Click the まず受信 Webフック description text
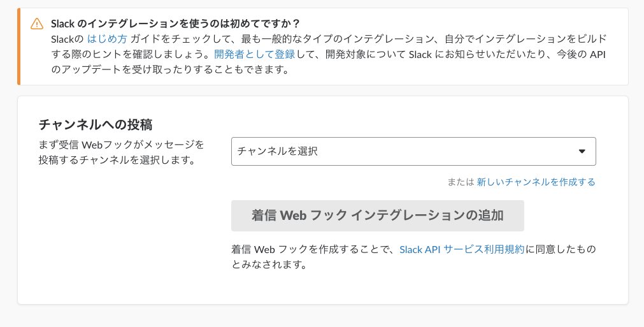 click(121, 144)
